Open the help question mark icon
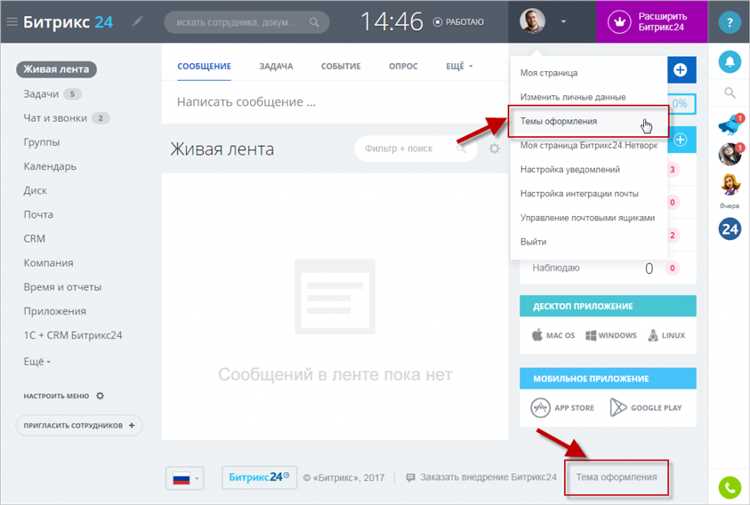Screen dimensions: 750x505 point(729,22)
